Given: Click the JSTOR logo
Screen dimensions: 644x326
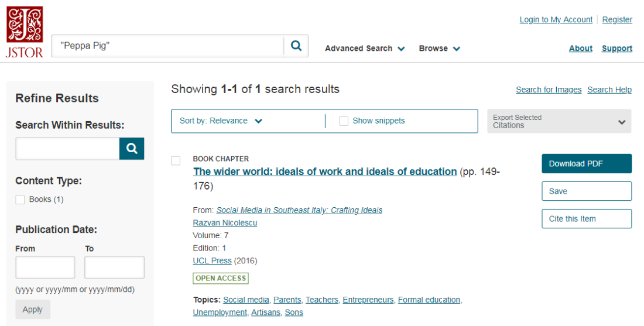Looking at the screenshot, I should [x=24, y=32].
